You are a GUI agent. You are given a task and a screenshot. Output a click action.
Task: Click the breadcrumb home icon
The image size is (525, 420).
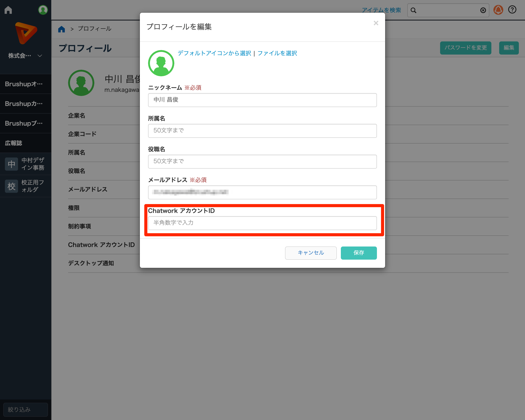coord(62,29)
